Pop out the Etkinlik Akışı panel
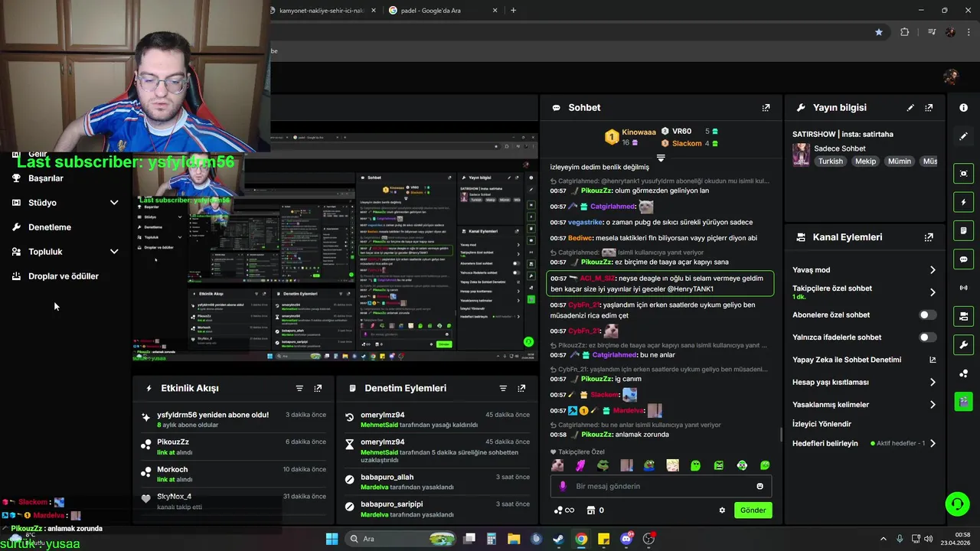Viewport: 980px width, 551px height. click(x=318, y=389)
